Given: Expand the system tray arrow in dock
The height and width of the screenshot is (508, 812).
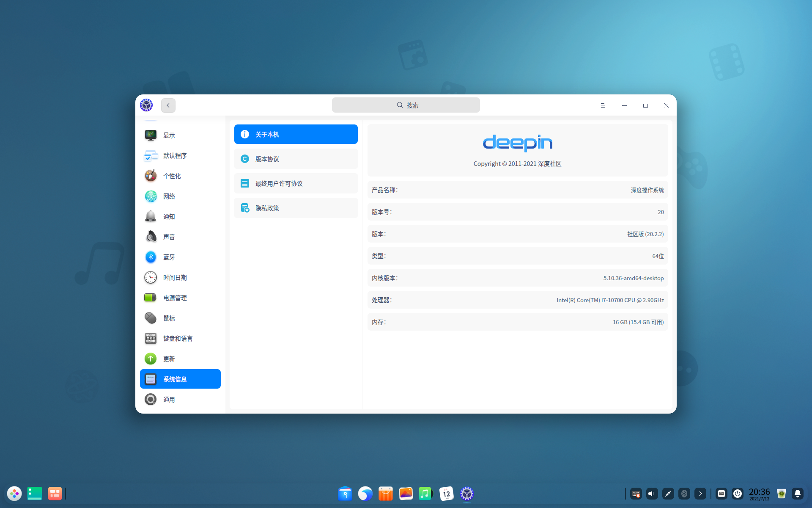Looking at the screenshot, I should point(700,494).
